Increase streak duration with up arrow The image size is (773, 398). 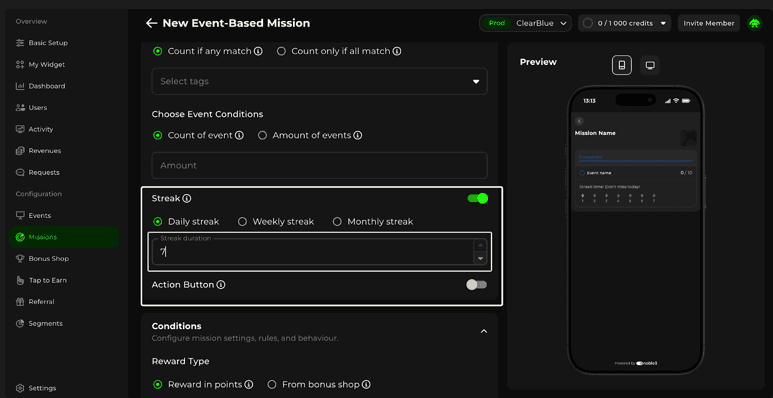tap(480, 245)
